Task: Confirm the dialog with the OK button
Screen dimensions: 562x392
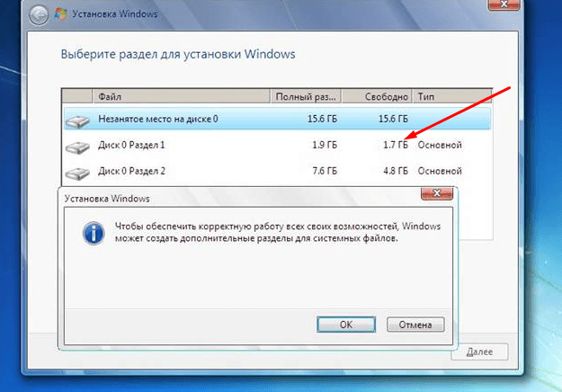Action: pyautogui.click(x=346, y=325)
